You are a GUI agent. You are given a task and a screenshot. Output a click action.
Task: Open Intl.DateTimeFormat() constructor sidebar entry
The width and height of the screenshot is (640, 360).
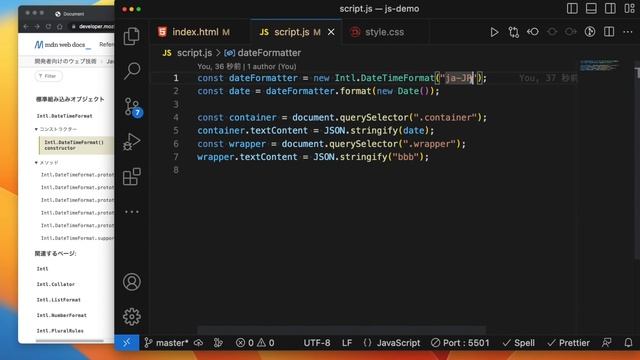pos(76,145)
